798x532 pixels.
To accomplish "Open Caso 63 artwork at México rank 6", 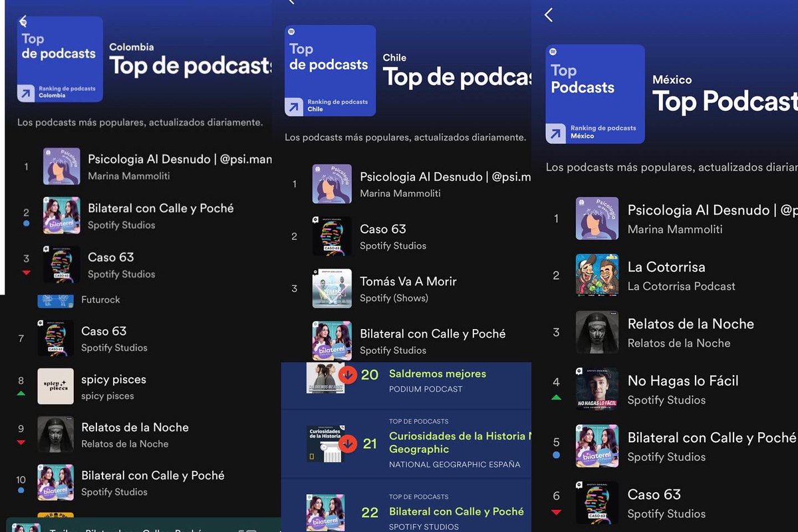I will (x=597, y=503).
